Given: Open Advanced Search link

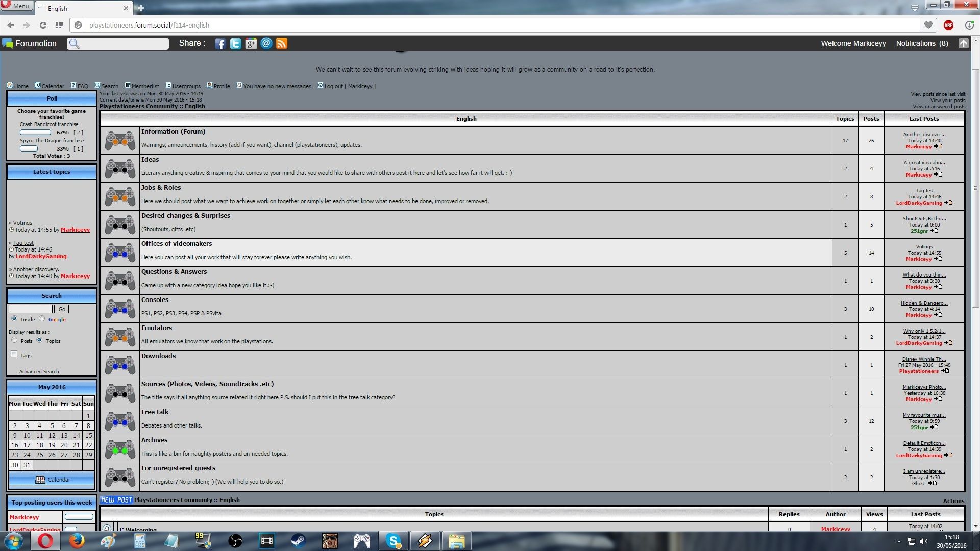Looking at the screenshot, I should click(x=39, y=372).
